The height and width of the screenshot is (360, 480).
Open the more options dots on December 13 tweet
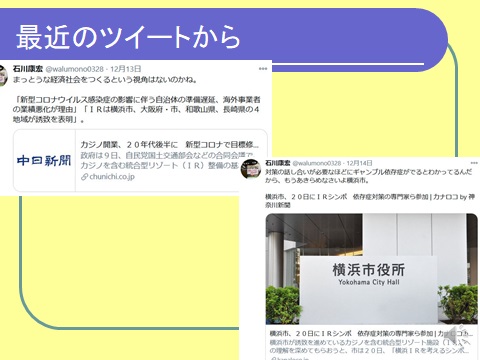(263, 69)
